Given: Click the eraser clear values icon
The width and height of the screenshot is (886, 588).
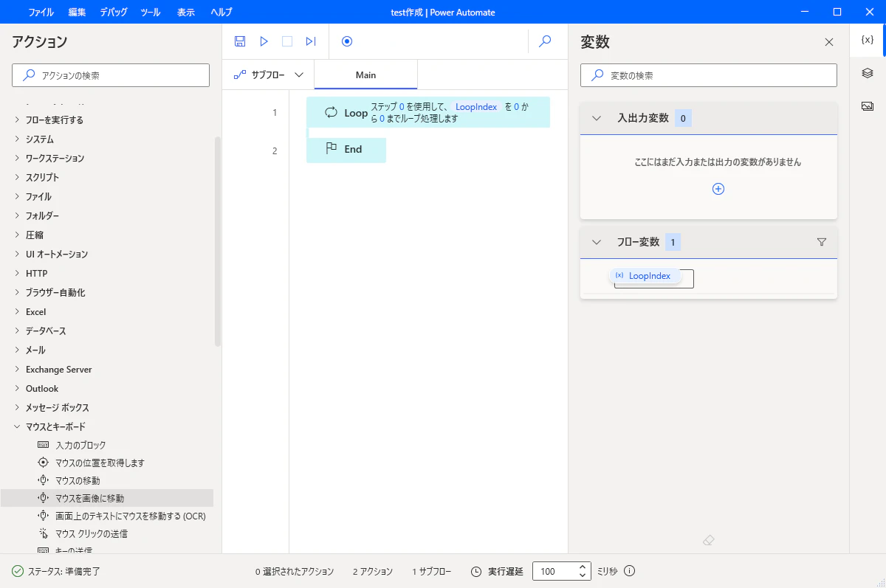Looking at the screenshot, I should [709, 541].
